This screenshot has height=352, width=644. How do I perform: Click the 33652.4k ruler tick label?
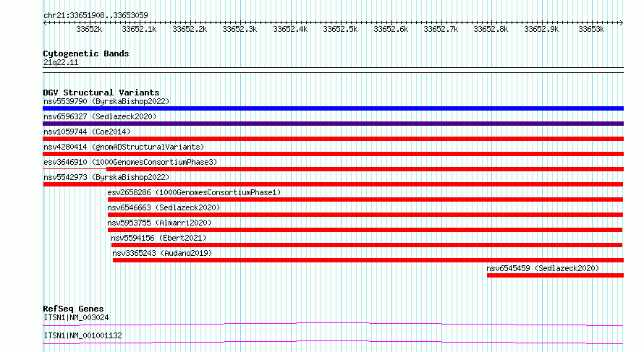click(x=290, y=29)
